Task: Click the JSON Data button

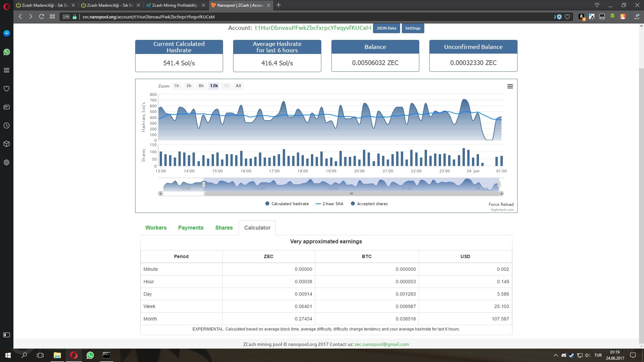Action: [x=386, y=28]
